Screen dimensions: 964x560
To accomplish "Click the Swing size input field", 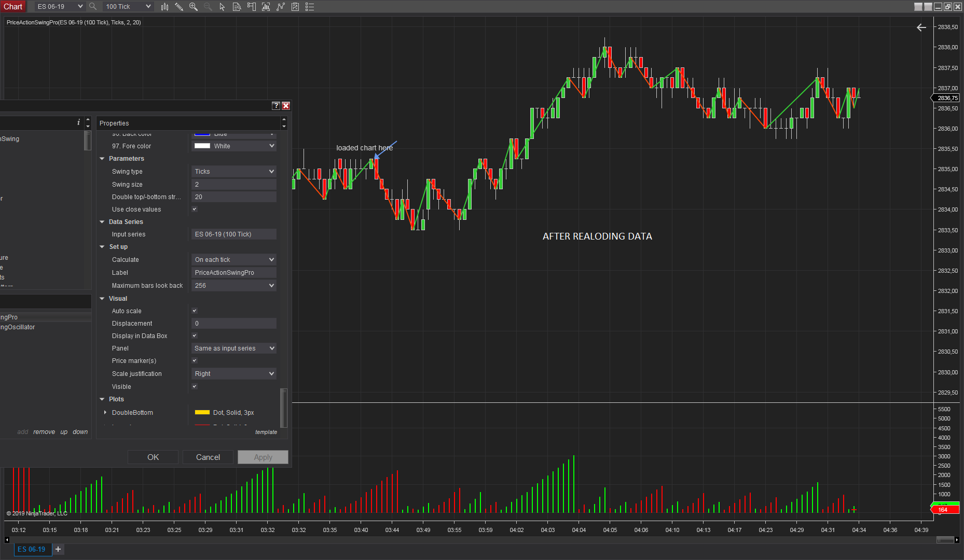I will (x=234, y=185).
